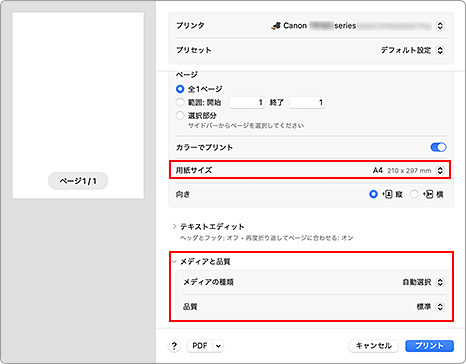Click the page preview thumbnail
The image size is (466, 364).
coord(78,105)
